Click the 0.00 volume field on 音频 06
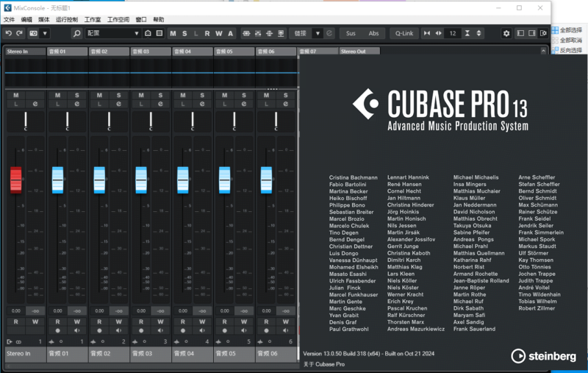 click(x=266, y=310)
